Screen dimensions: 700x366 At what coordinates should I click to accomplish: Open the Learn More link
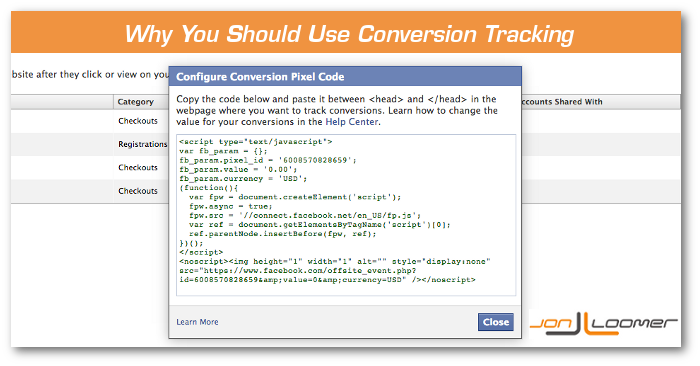point(197,322)
